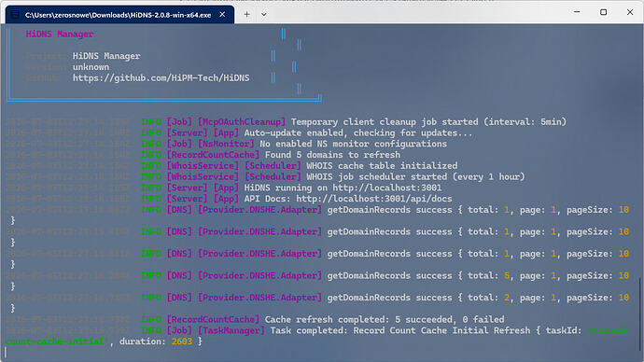Click the 'HiDNS Manager' project name value
This screenshot has height=362, width=644.
(x=106, y=56)
